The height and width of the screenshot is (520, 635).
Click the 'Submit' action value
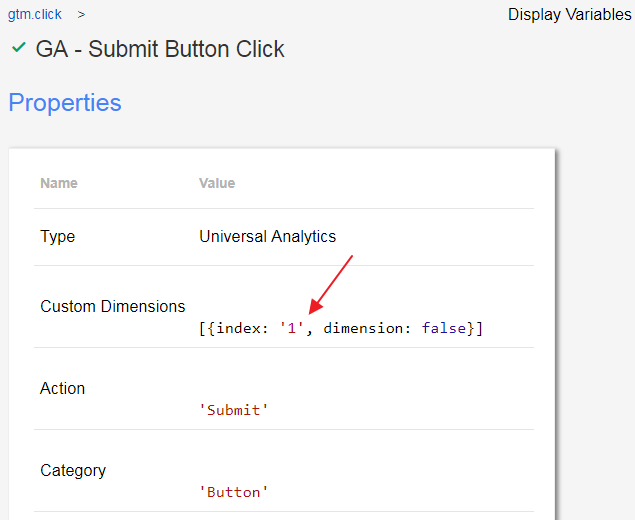pyautogui.click(x=234, y=410)
